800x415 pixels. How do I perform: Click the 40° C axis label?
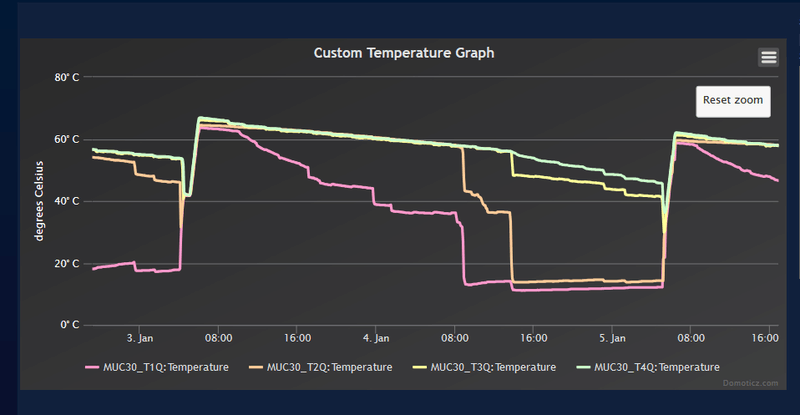[65, 201]
